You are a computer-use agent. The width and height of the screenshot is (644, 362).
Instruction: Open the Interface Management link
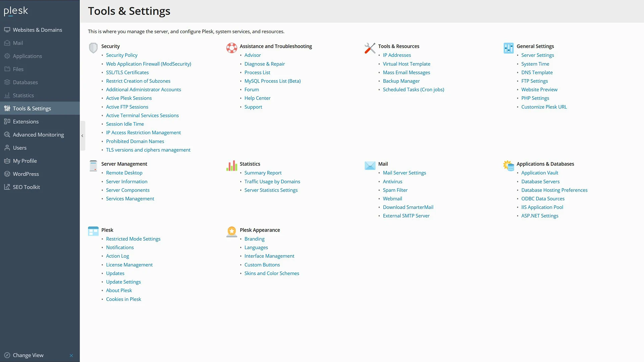point(269,256)
